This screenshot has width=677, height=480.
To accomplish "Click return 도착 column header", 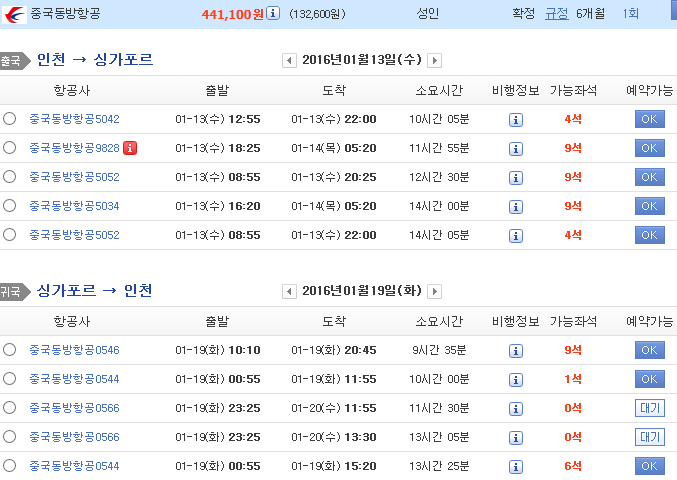I will click(334, 322).
